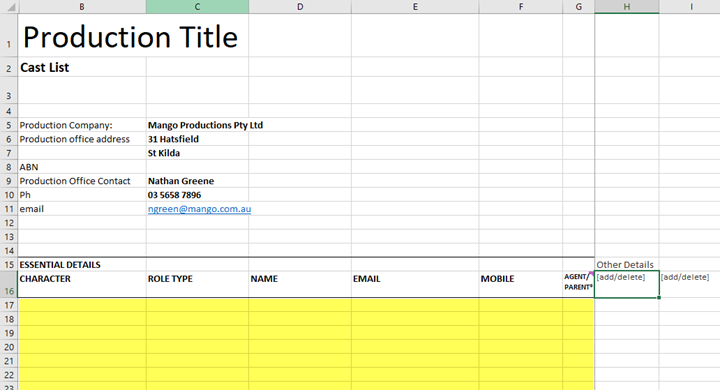Screen dimensions: 720x390
Task: Click yellow MOBILE cell in row 21
Action: [521, 361]
